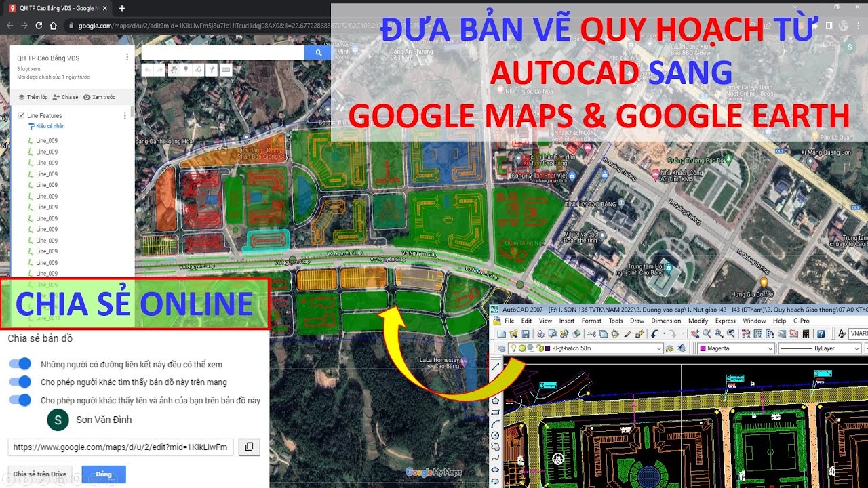Select AutoCAD Revision Cloud tool
The width and height of the screenshot is (868, 488).
pyautogui.click(x=496, y=447)
